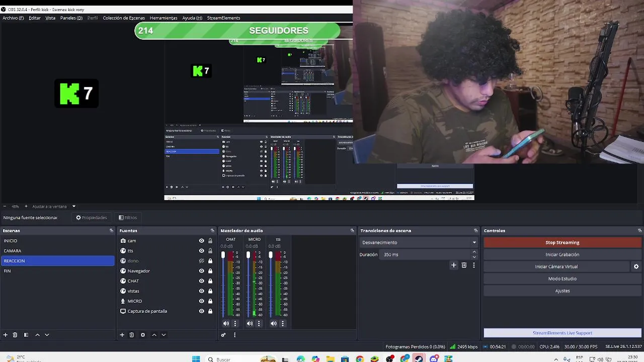
Task: Toggle lock on Captura de pantalla source
Action: coord(210,311)
